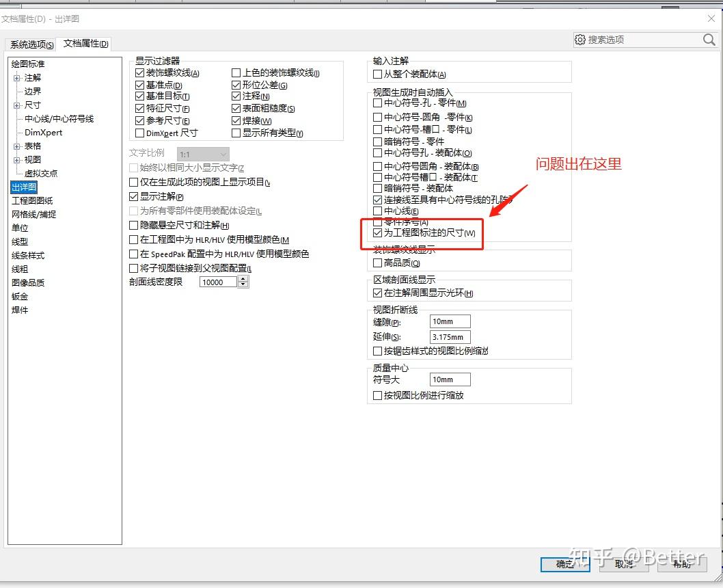Screen dimensions: 723x588
Task: Uncheck 为工程图标注的尺寸 checkbox
Action: 378,233
